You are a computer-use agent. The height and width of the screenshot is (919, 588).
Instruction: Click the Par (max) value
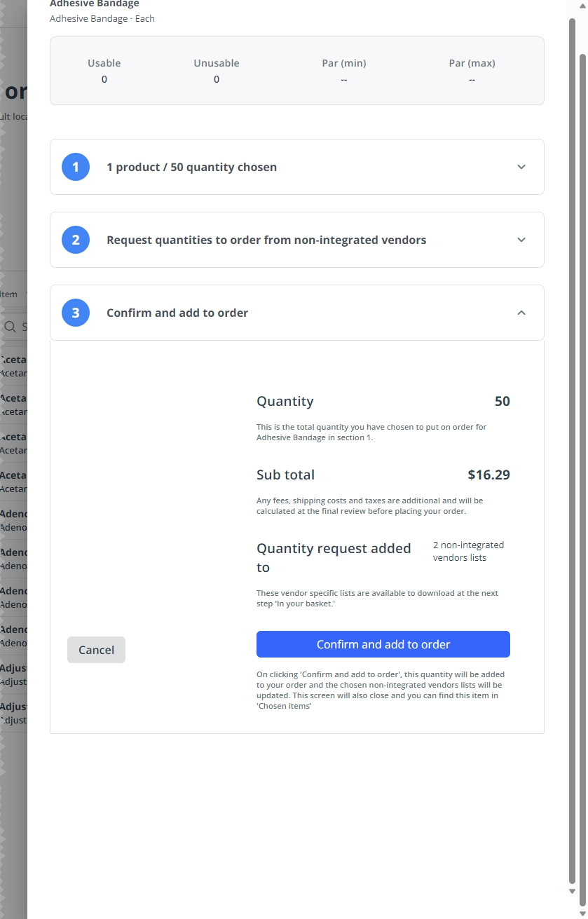tap(472, 79)
